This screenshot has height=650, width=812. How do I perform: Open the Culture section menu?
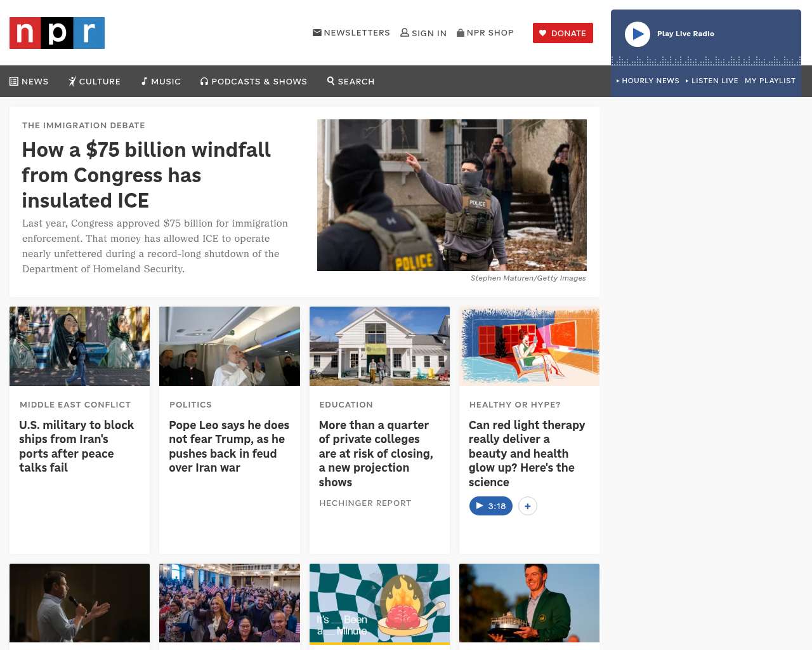click(95, 81)
